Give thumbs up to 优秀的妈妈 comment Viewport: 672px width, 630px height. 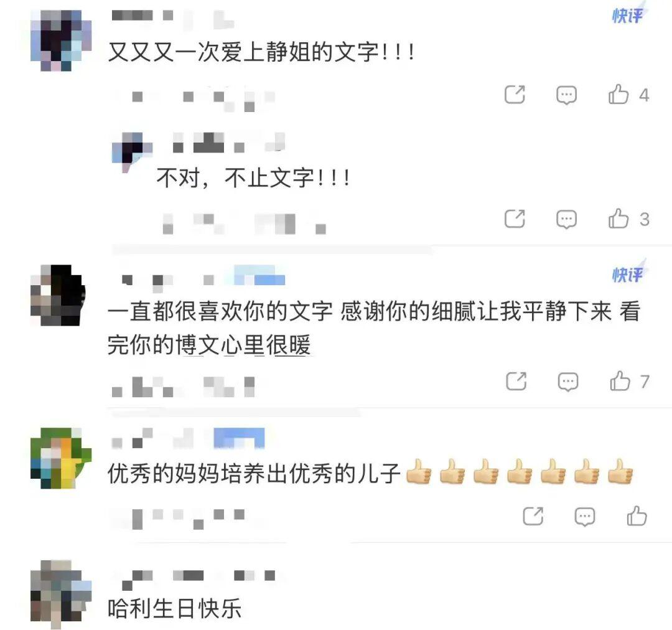coord(637,516)
